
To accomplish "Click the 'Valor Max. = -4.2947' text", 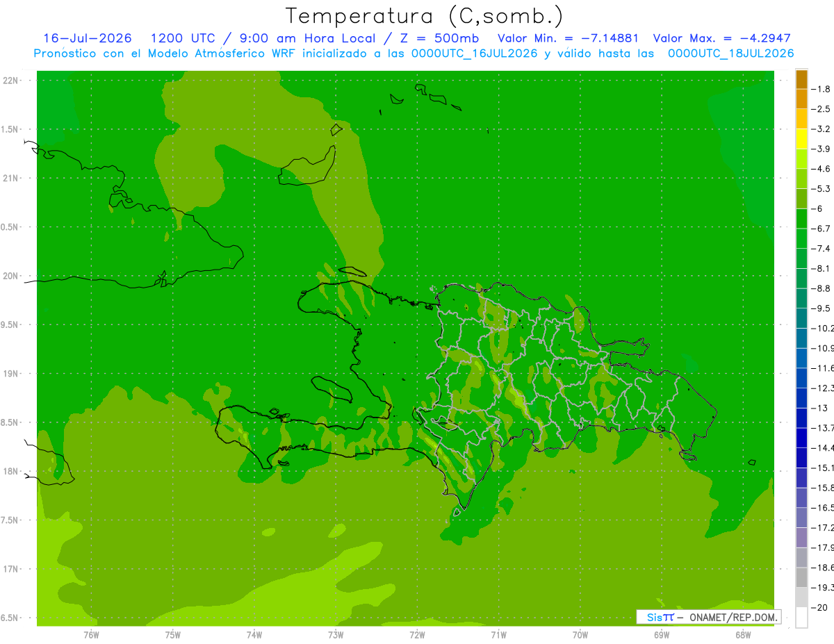I will pos(722,38).
